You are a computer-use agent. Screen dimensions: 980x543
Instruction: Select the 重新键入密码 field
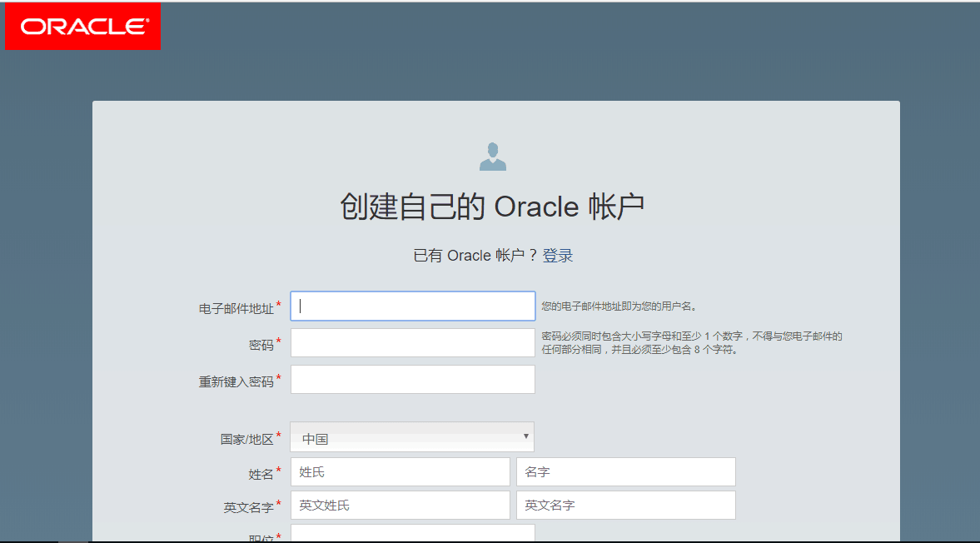412,379
